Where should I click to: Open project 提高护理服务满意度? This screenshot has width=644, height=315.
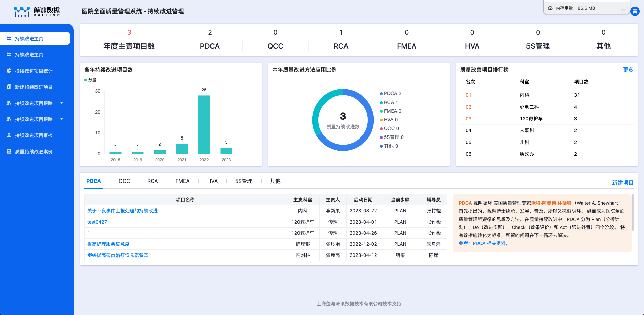tap(108, 244)
